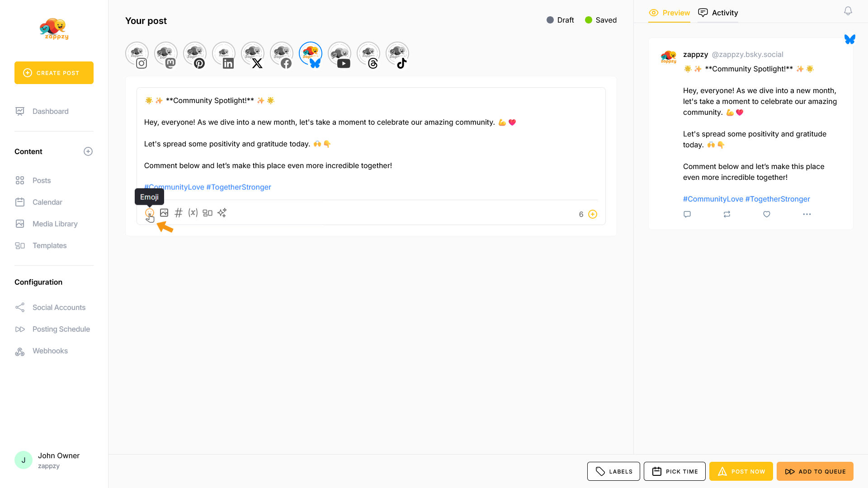Click the heart like icon in preview
The image size is (868, 488).
767,214
